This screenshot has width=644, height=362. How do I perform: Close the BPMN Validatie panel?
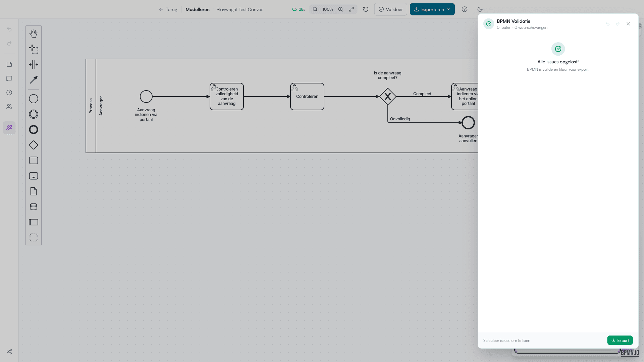click(628, 24)
